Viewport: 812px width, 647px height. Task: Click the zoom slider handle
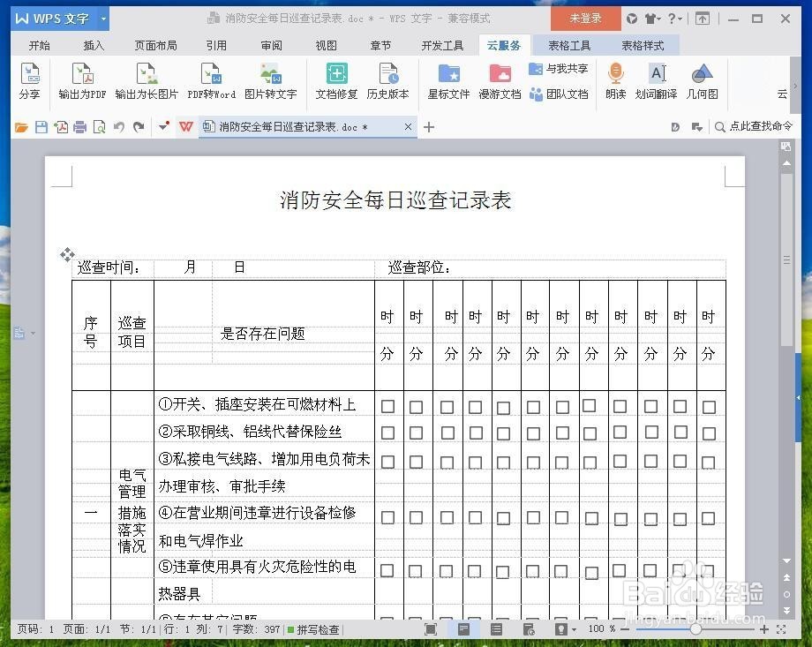695,629
